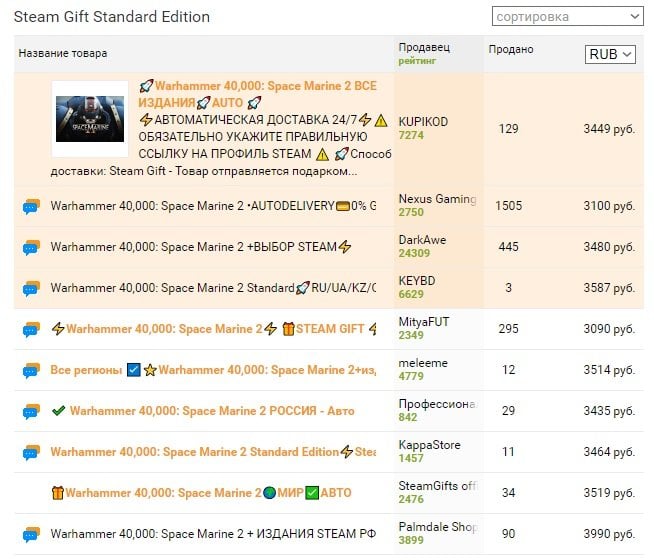
Task: Open the chat icon in meleeme row
Action: tap(31, 370)
